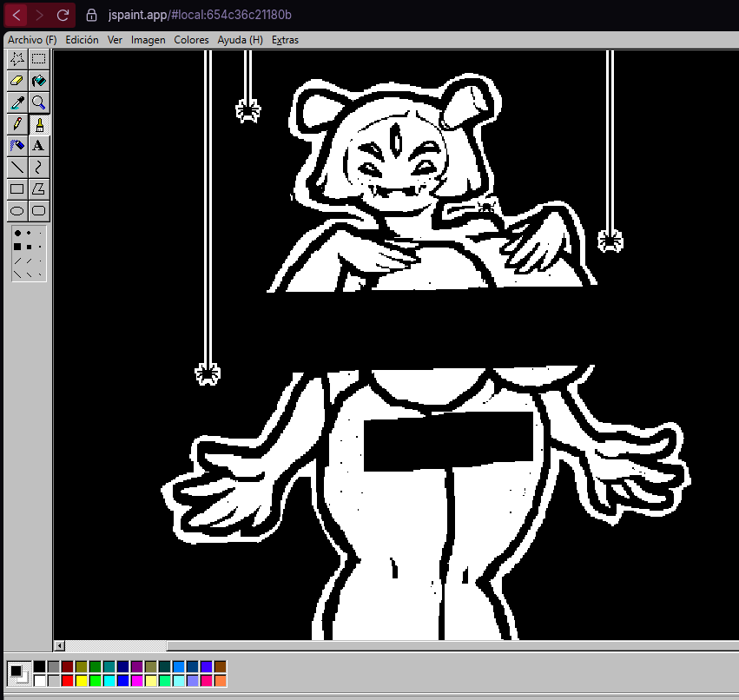Pick the light gray palette color
Screen dimensions: 739x700
point(54,681)
